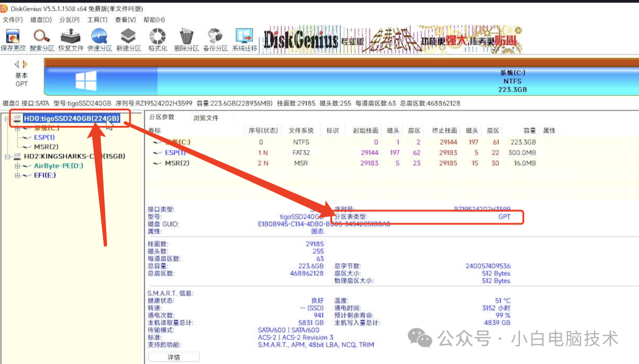Click the 300.0MB capacity cell

click(522, 152)
